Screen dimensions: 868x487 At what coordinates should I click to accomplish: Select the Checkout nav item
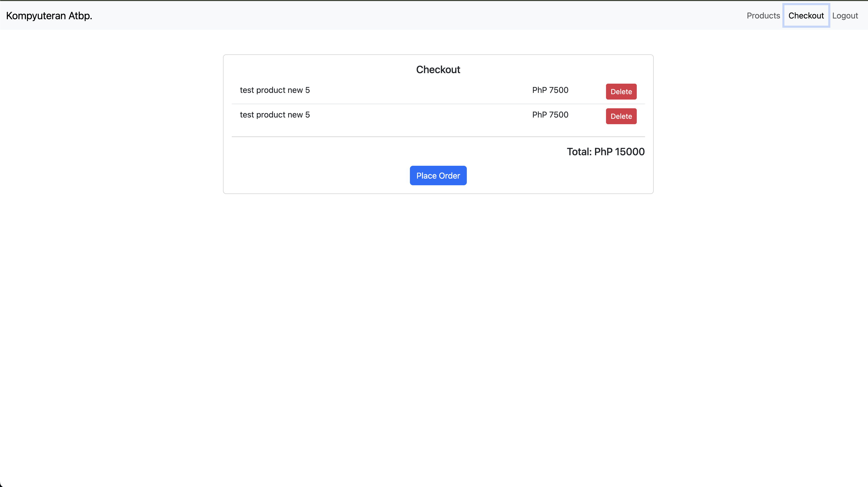806,15
